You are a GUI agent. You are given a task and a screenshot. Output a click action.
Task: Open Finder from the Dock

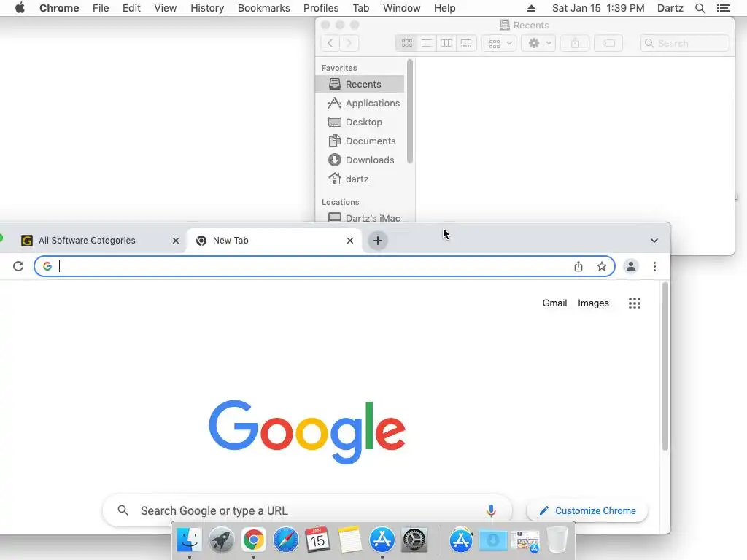189,540
